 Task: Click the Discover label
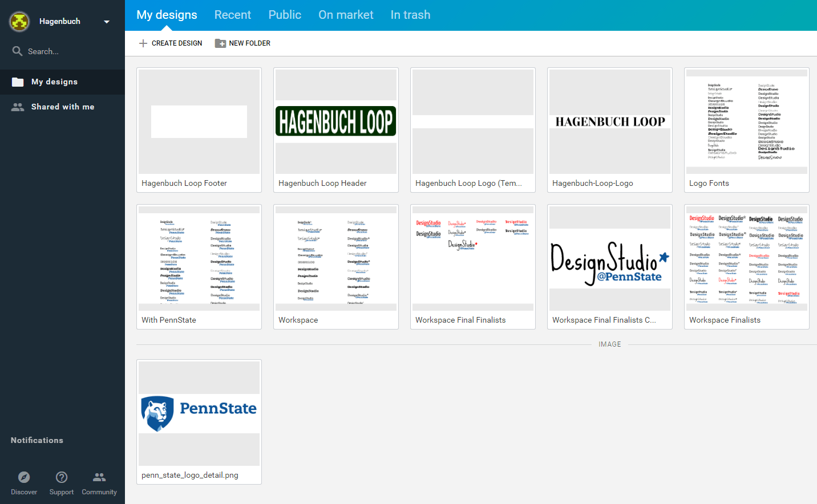point(24,492)
